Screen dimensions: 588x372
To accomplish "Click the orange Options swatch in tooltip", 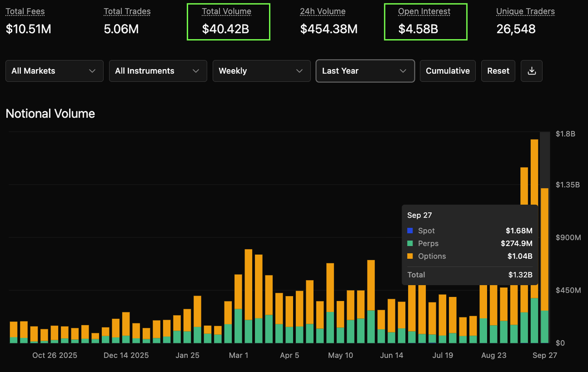I will pyautogui.click(x=410, y=256).
